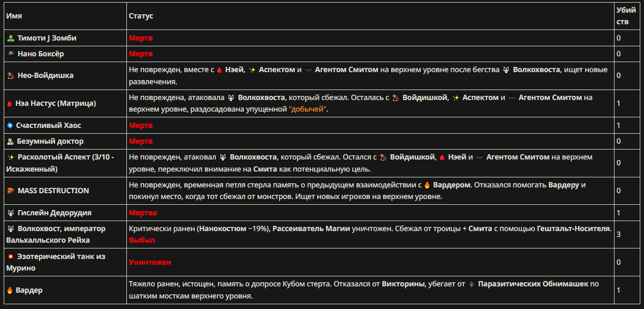Click the fire icon beside Вардер name cell

pos(11,290)
